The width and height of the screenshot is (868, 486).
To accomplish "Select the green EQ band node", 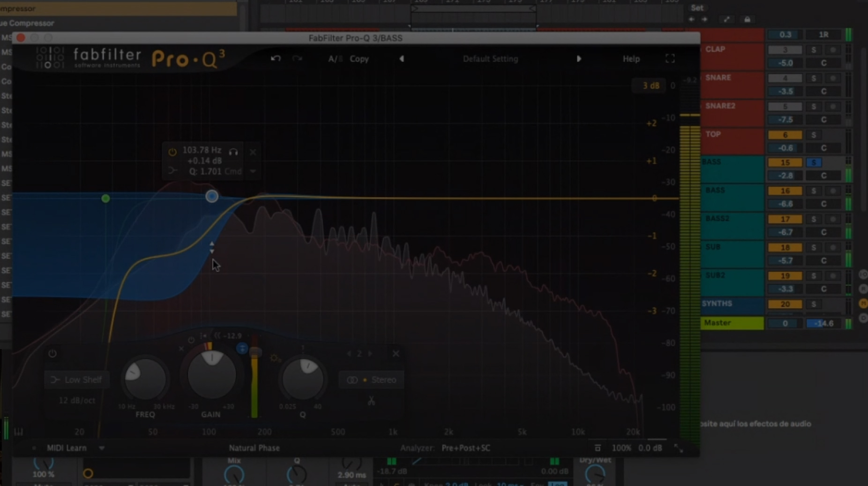I will 105,198.
